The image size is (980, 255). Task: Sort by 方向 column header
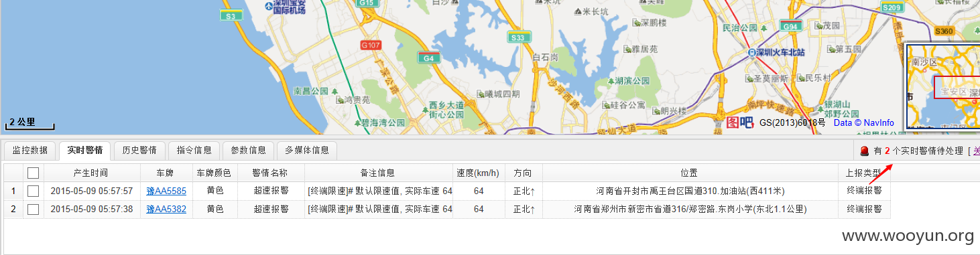click(523, 173)
